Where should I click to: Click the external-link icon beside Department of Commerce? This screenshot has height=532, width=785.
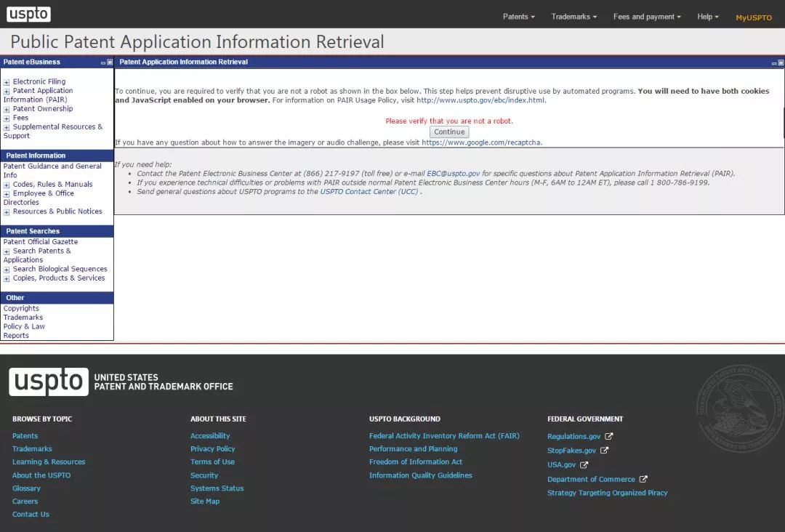point(643,480)
